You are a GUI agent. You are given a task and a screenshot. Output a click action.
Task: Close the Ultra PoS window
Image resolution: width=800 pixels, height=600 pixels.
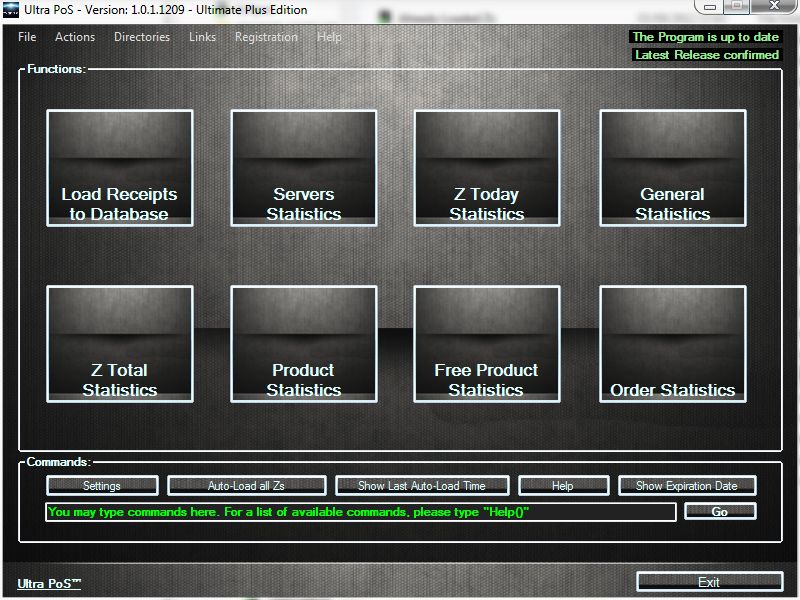coord(773,7)
